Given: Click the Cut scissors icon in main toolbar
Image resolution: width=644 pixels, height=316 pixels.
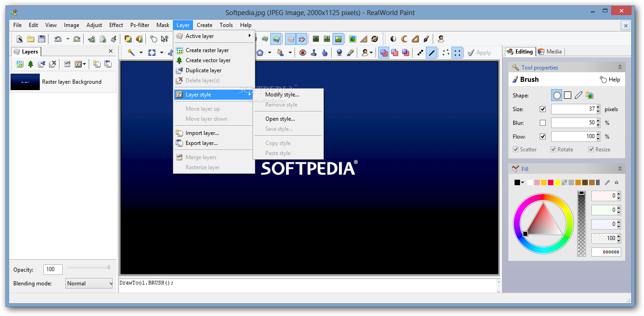Looking at the screenshot, I should pyautogui.click(x=92, y=39).
